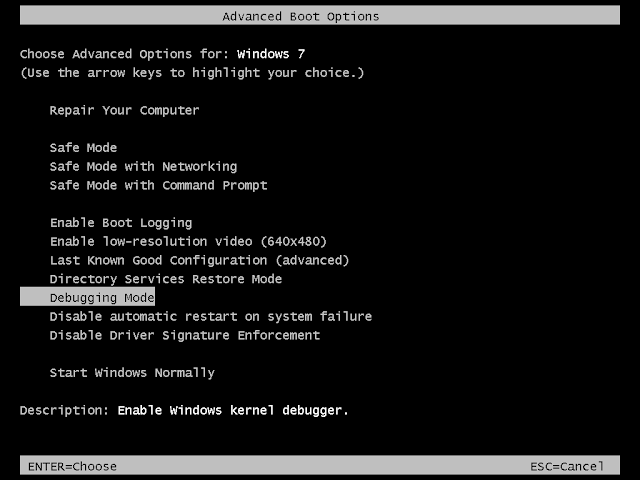Screen dimensions: 640x480
Task: Select Last Known Good Configuration (advanced)
Action: pyautogui.click(x=200, y=260)
